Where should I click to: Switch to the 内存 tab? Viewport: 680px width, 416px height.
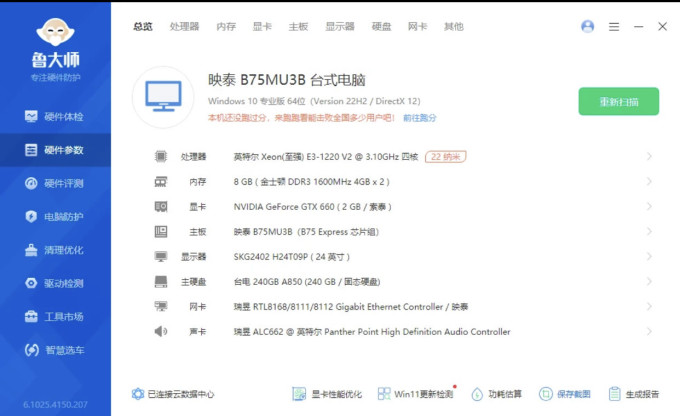pos(226,27)
